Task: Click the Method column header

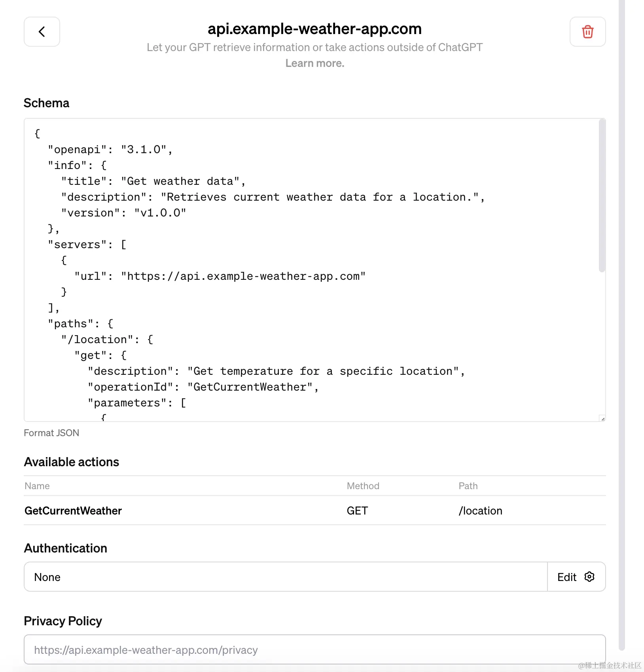Action: click(363, 486)
